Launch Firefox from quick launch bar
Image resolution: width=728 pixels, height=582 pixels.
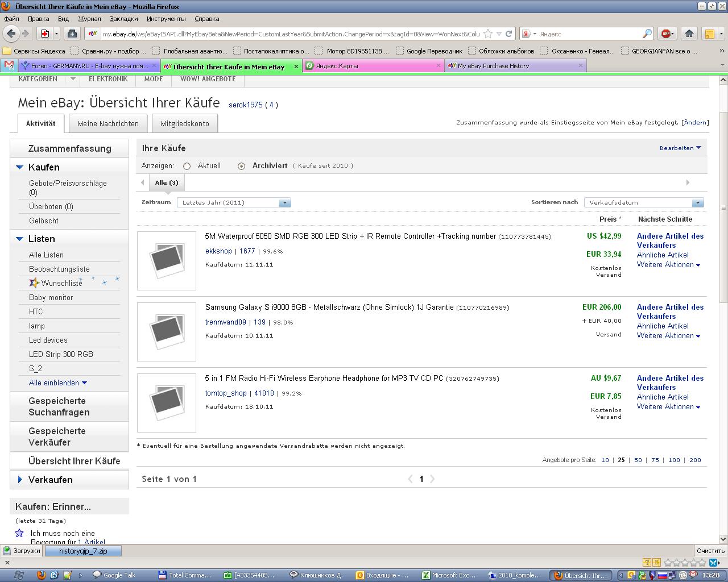(41, 575)
